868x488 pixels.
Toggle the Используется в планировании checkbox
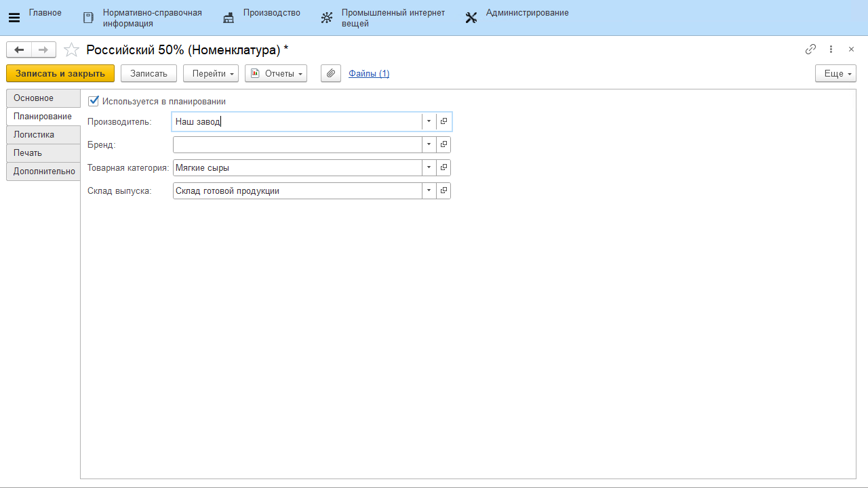[x=94, y=101]
